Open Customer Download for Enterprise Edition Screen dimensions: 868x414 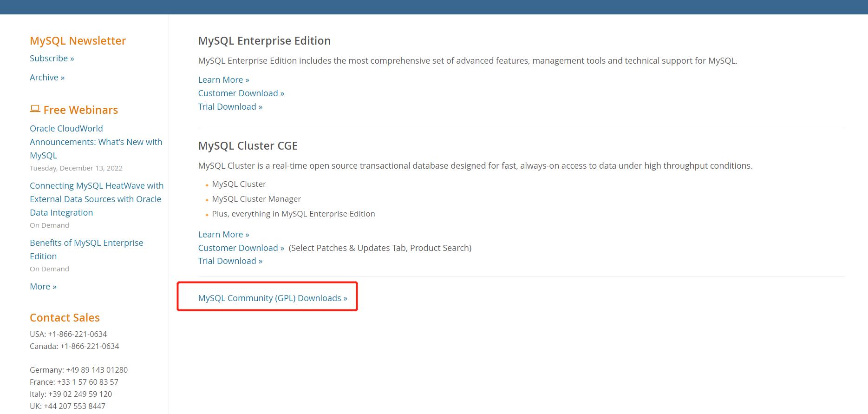click(241, 93)
